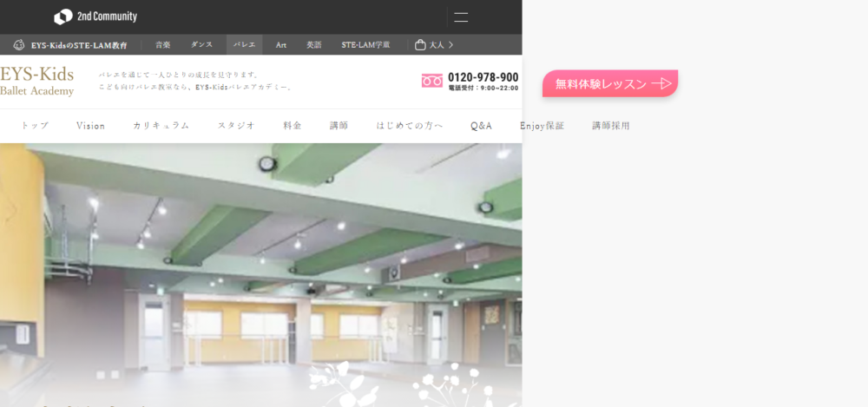Select the ダンス category tab
This screenshot has height=407, width=868.
(x=201, y=45)
